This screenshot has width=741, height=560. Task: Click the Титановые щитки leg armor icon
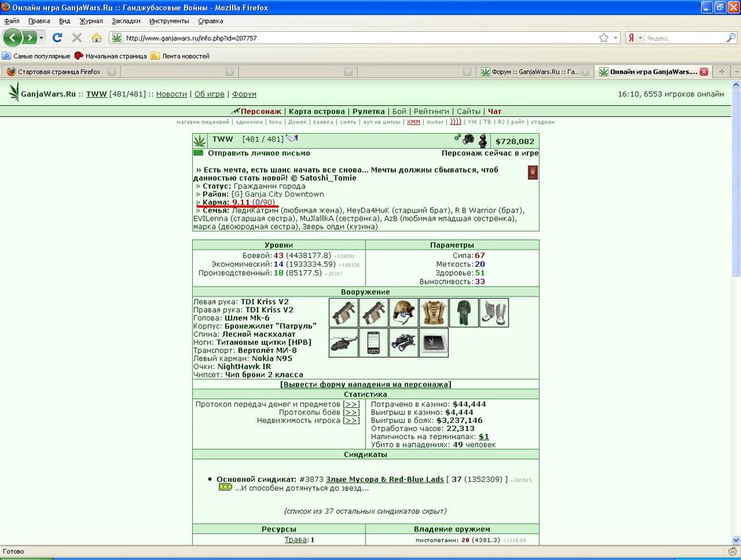point(494,312)
